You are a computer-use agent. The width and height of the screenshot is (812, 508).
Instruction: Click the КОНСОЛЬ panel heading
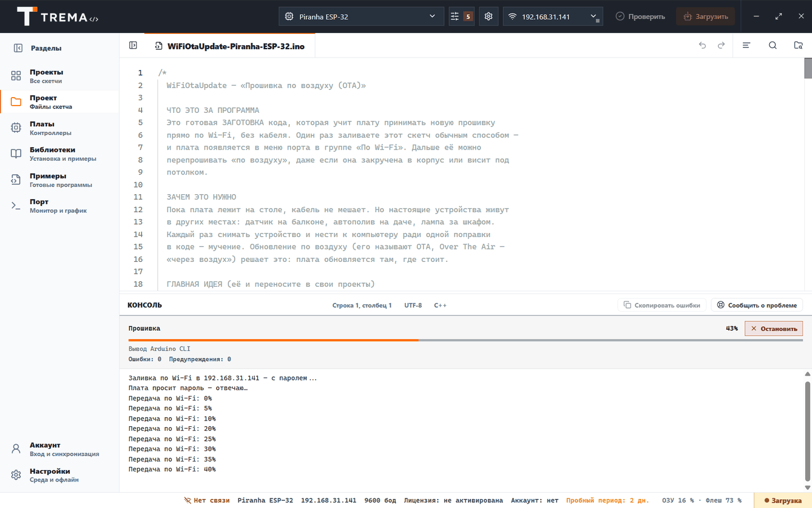click(145, 305)
